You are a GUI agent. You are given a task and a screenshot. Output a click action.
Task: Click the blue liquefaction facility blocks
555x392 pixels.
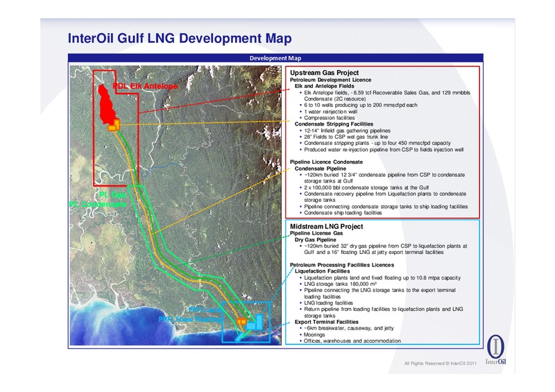pos(255,323)
